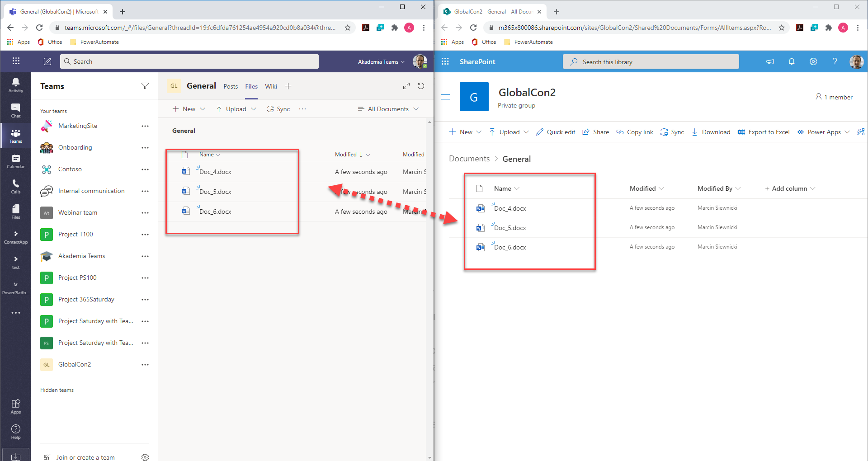
Task: Switch to the Files tab
Action: pos(251,86)
